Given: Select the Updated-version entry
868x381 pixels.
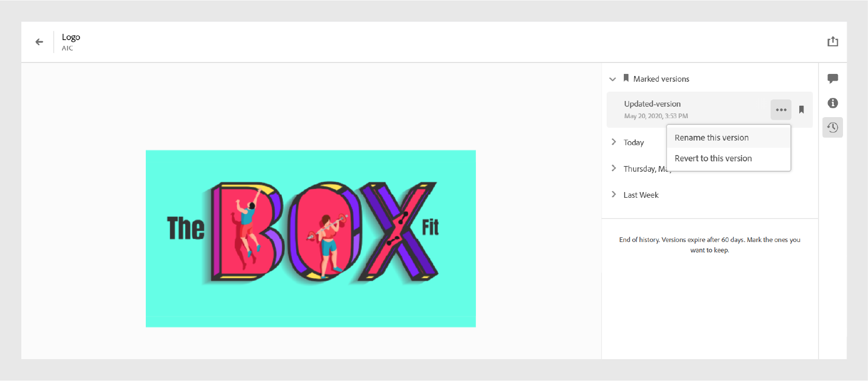Looking at the screenshot, I should click(688, 110).
